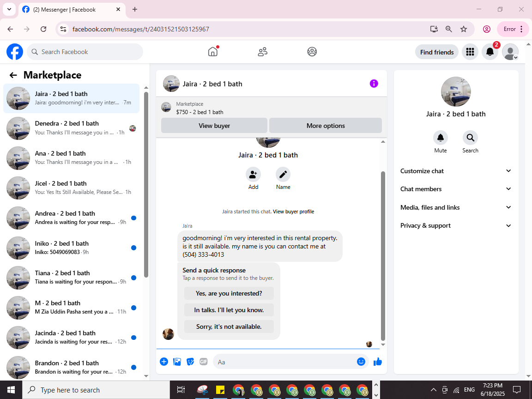532x399 pixels.
Task: Open the Windows notification center
Action: point(516,390)
